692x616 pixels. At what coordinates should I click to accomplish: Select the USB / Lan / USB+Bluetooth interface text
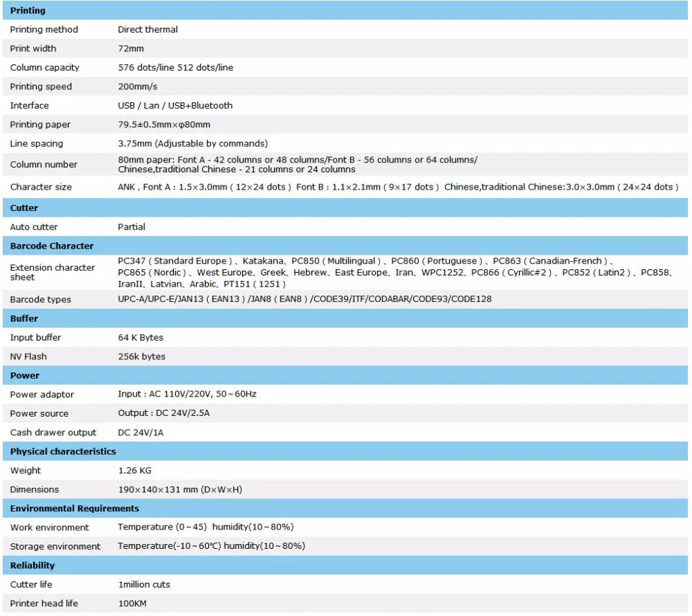tap(175, 105)
